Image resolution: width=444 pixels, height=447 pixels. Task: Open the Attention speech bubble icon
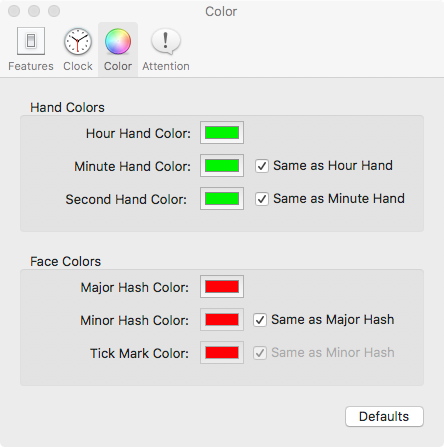166,42
